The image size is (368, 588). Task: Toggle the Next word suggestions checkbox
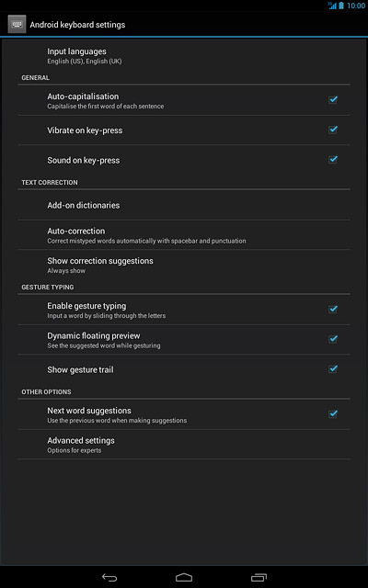tap(333, 414)
